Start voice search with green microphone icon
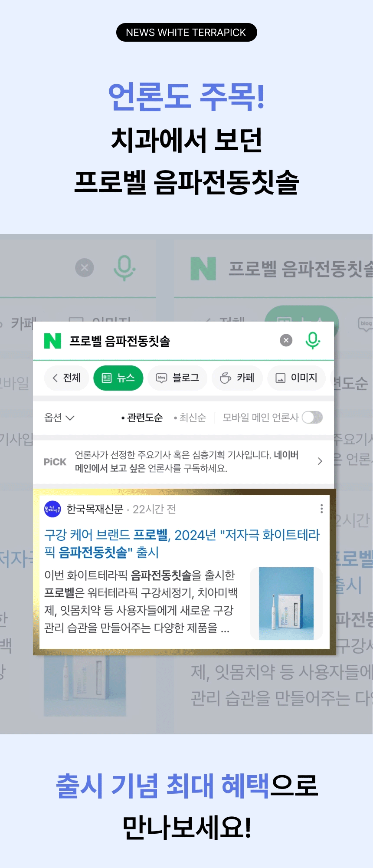Image resolution: width=373 pixels, height=868 pixels. tap(312, 340)
